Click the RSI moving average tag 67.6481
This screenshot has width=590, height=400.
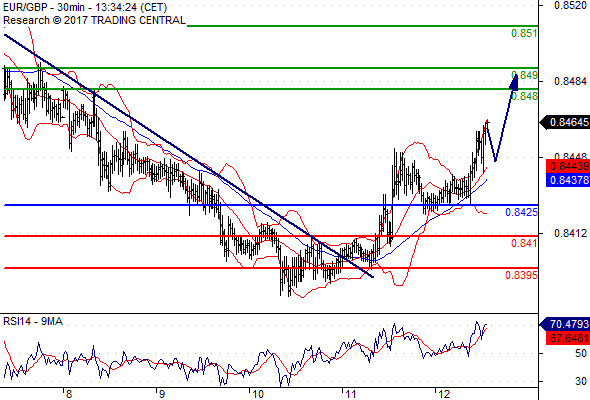coord(568,338)
